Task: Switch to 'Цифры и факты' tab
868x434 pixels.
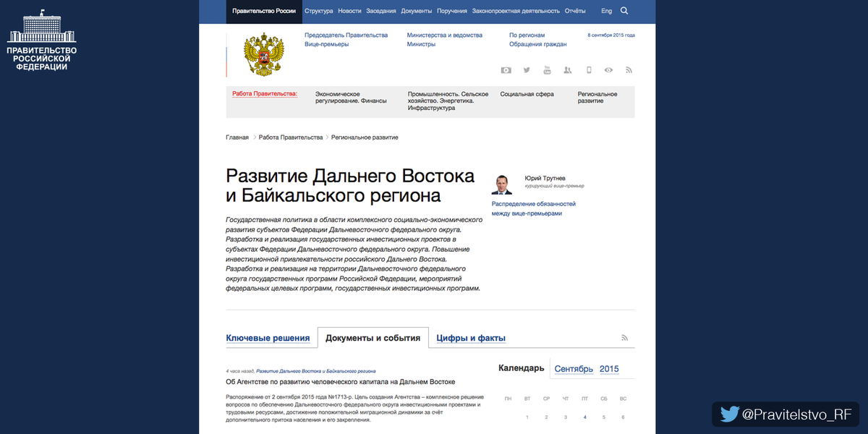Action: tap(471, 338)
